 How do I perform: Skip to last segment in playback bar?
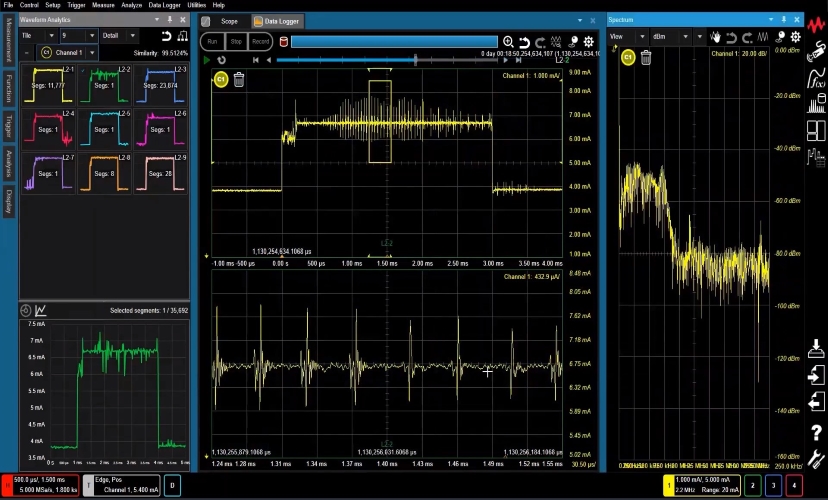click(x=519, y=60)
